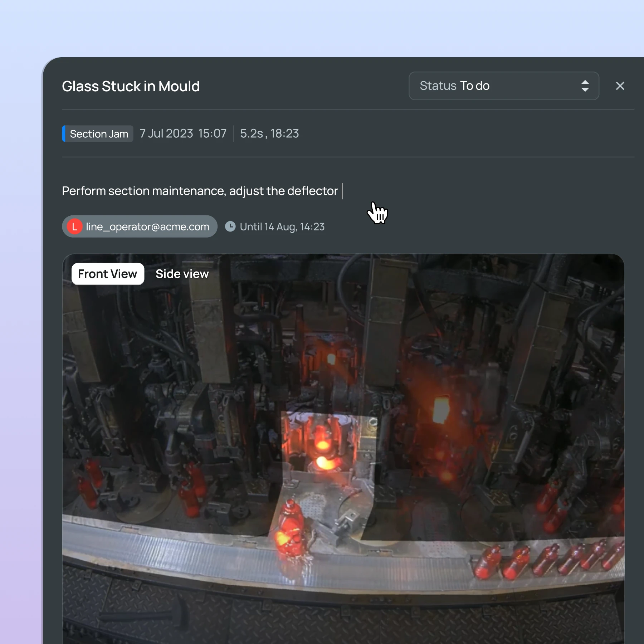644x644 pixels.
Task: Click the Glass Stuck in Mould title
Action: [x=131, y=86]
